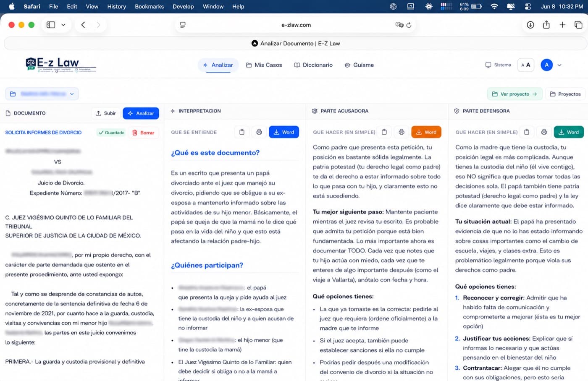This screenshot has width=588, height=381.
Task: Open the Develop menu
Action: (183, 6)
